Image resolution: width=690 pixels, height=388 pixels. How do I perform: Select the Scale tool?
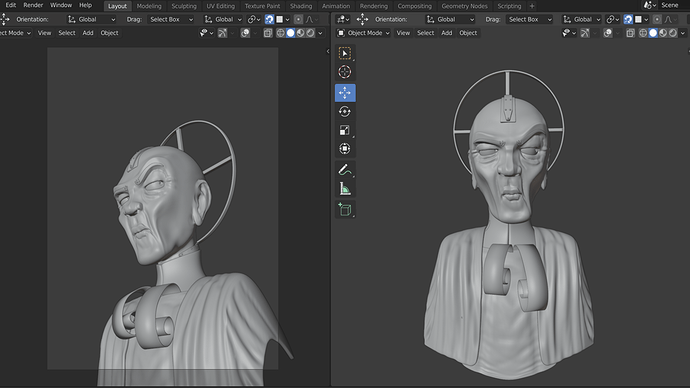click(345, 130)
